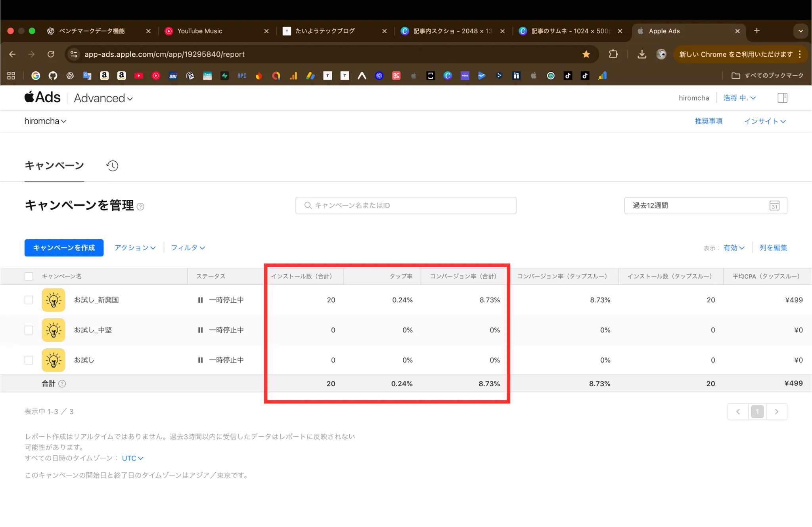Open the TikTok bookmark icon
The height and width of the screenshot is (527, 812).
(x=568, y=76)
